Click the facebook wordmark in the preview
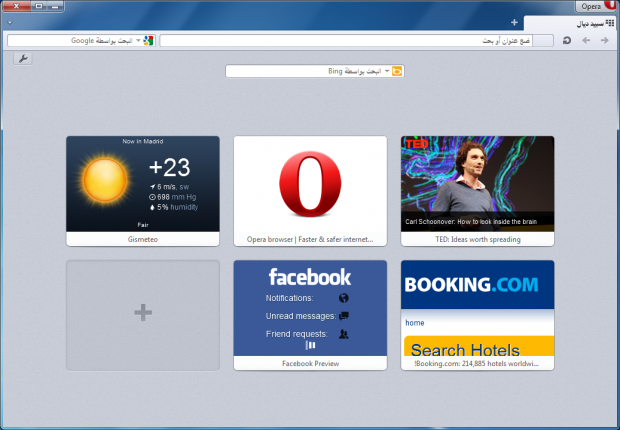 [310, 277]
